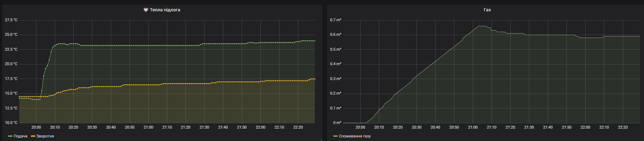Click the 10.0 °C axis label
The width and height of the screenshot is (644, 141).
point(11,123)
